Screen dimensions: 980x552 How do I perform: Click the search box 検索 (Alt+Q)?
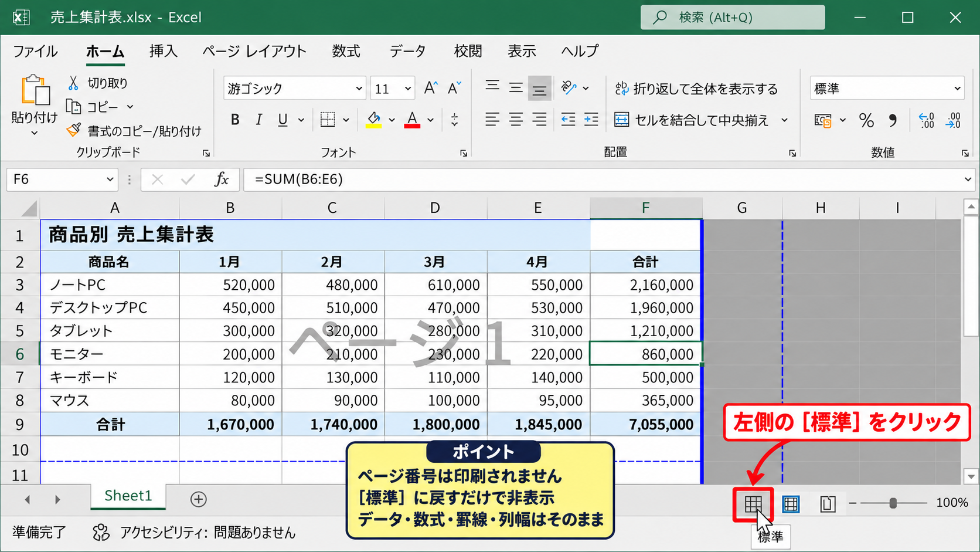click(733, 17)
